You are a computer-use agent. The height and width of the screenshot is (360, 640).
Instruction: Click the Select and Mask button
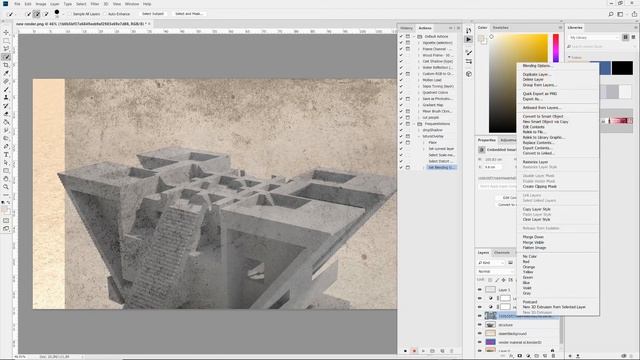pyautogui.click(x=188, y=14)
